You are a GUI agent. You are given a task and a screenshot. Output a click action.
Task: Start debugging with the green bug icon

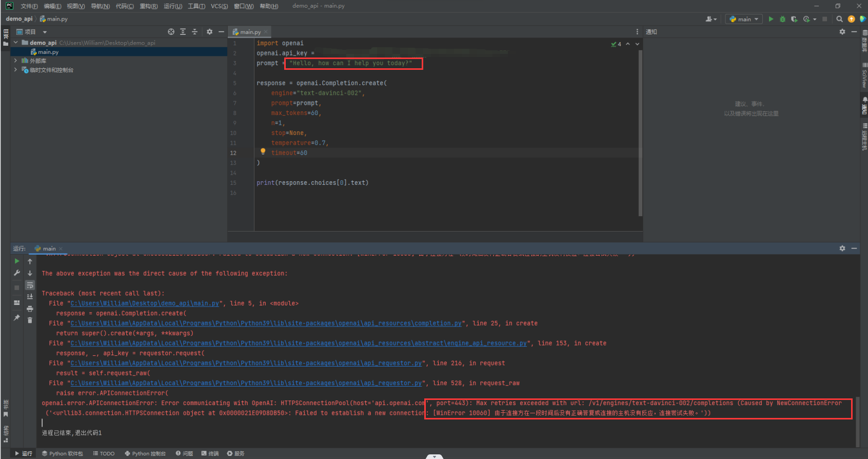coord(782,19)
